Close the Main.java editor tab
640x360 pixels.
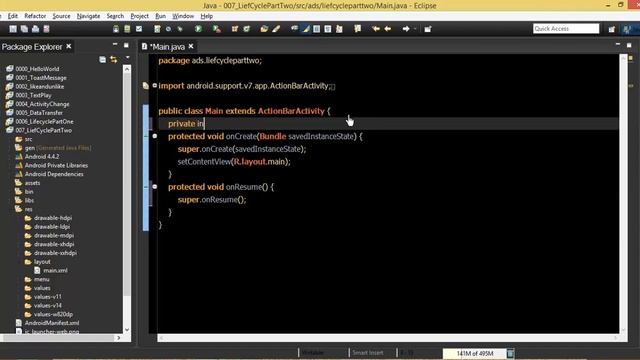coord(191,47)
